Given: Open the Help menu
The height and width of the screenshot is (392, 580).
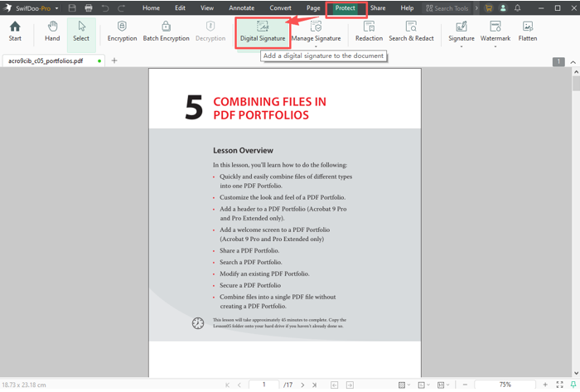Looking at the screenshot, I should click(x=407, y=7).
